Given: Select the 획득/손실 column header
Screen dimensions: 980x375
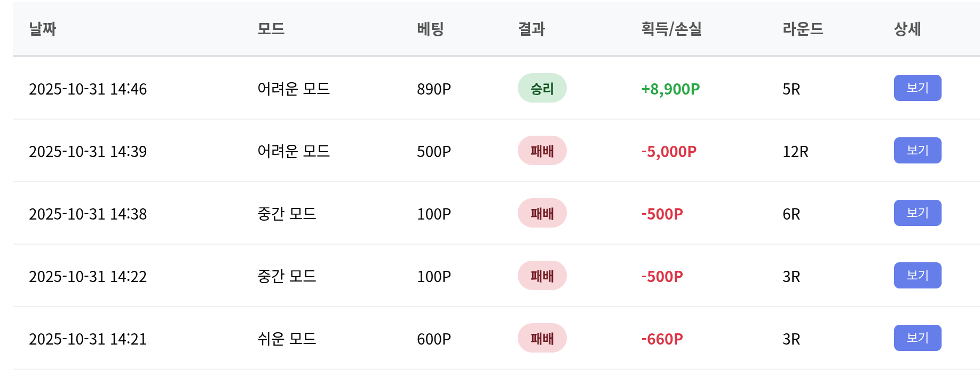Looking at the screenshot, I should [671, 29].
